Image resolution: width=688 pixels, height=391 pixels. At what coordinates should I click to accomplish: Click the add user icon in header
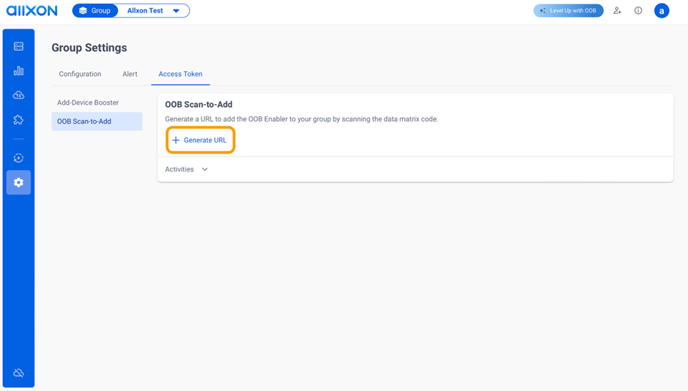pos(617,11)
